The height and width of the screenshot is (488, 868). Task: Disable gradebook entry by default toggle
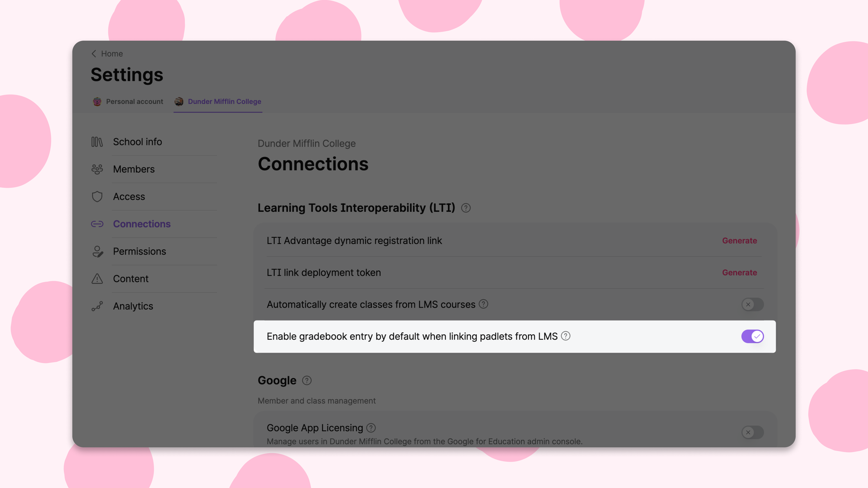click(753, 336)
